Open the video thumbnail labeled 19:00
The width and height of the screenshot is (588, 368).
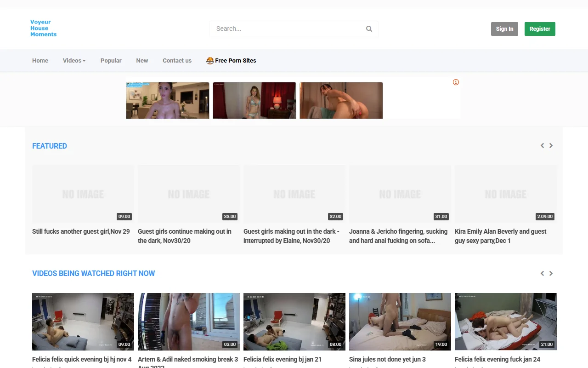click(400, 322)
